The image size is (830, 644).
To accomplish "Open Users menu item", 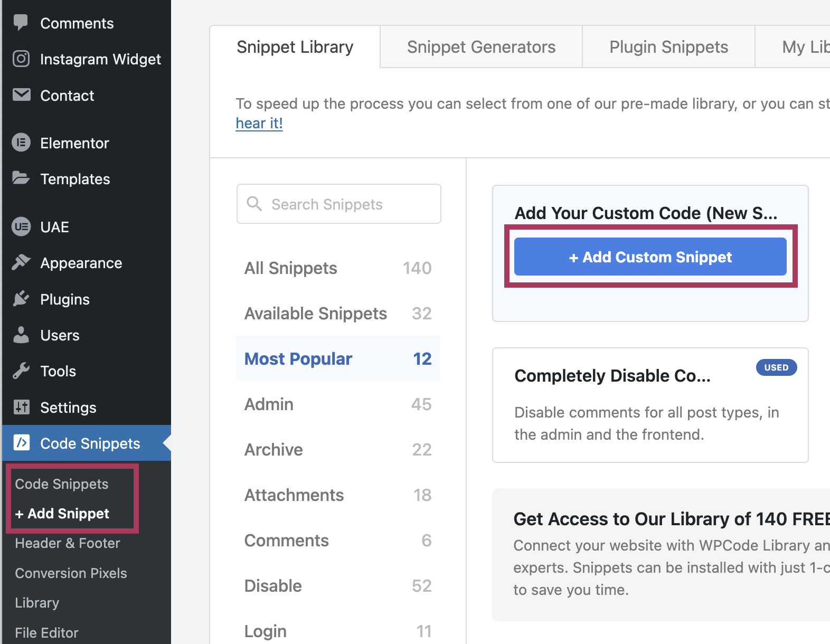I will [87, 335].
